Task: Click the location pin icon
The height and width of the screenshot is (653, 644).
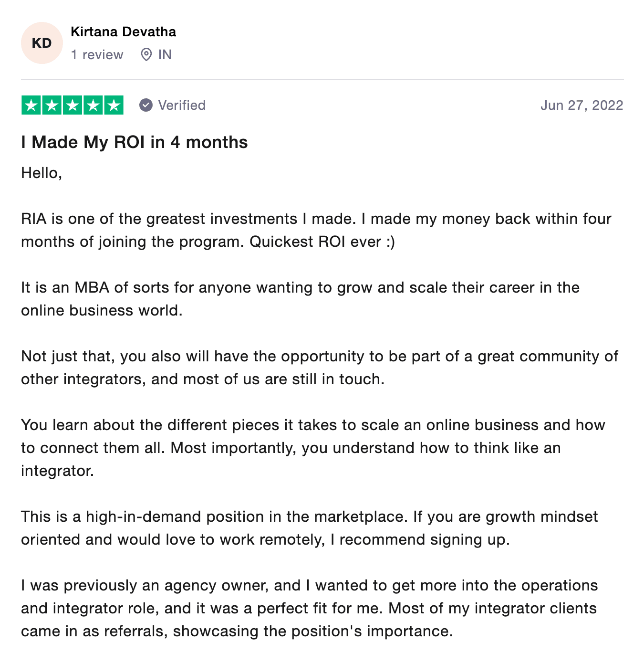Action: [146, 55]
